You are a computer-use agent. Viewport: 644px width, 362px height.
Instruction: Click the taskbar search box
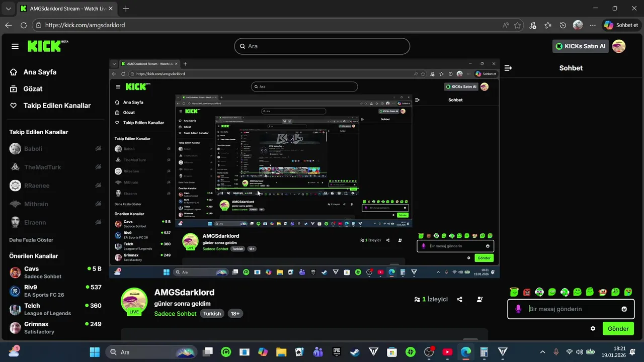[x=151, y=352]
